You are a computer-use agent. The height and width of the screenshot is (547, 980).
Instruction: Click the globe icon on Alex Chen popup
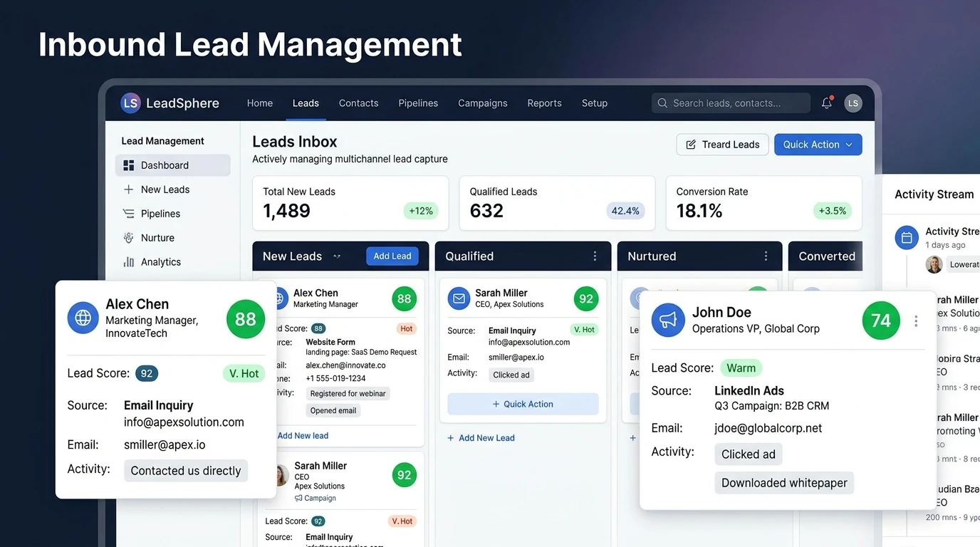pyautogui.click(x=83, y=318)
